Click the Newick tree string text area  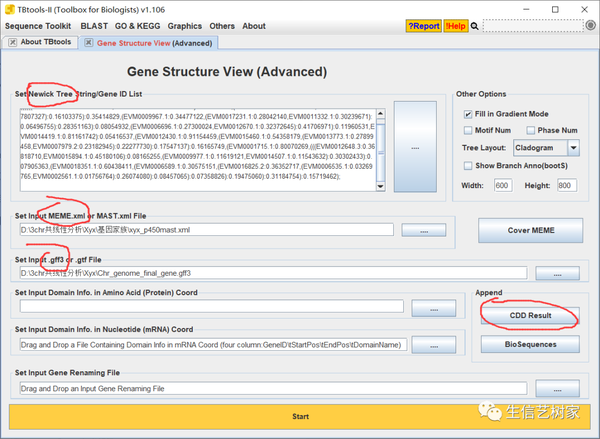coord(198,150)
